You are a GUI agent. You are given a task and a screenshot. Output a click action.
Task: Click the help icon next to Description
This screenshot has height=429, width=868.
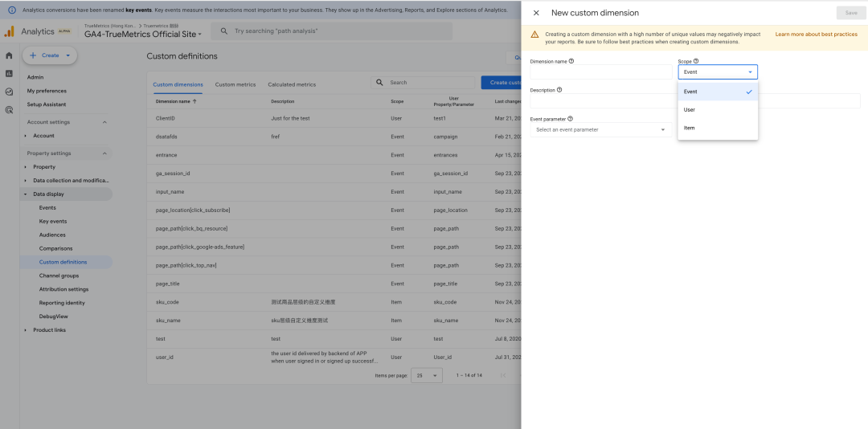click(559, 90)
